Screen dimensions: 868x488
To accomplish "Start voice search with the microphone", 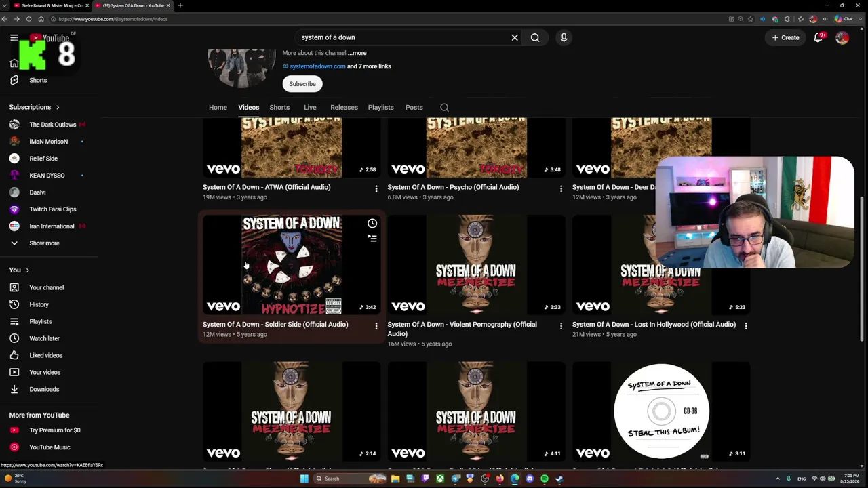I will (x=564, y=38).
